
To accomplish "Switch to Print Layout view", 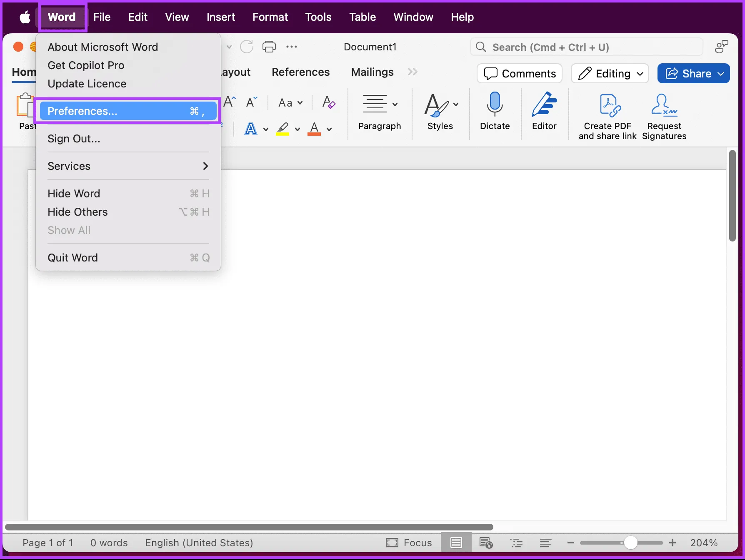I will [x=456, y=543].
